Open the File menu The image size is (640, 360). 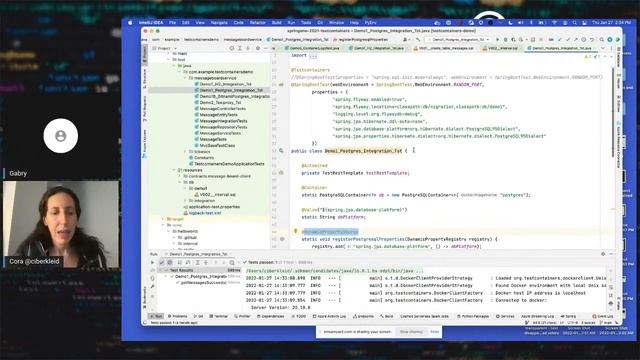[172, 22]
